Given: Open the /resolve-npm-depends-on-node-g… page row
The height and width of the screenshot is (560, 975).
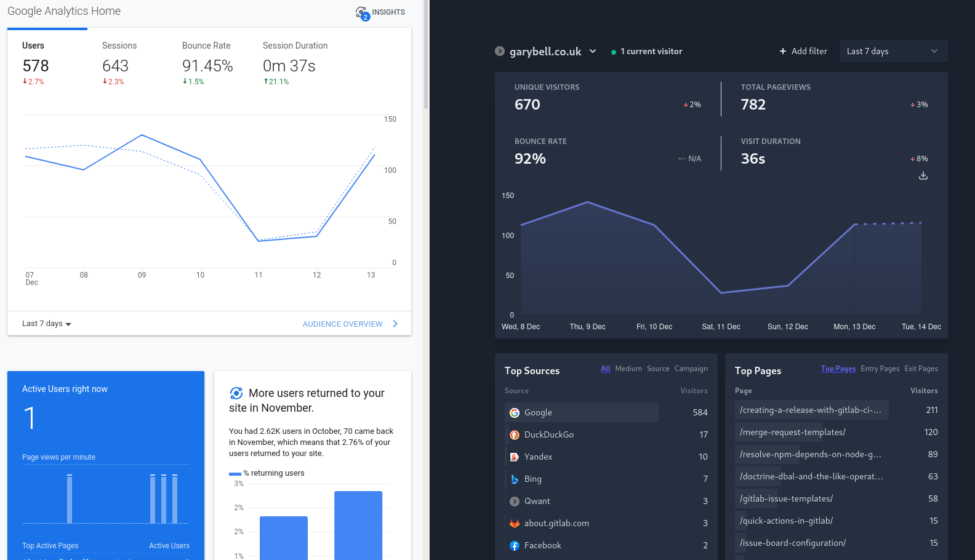Looking at the screenshot, I should [837, 454].
